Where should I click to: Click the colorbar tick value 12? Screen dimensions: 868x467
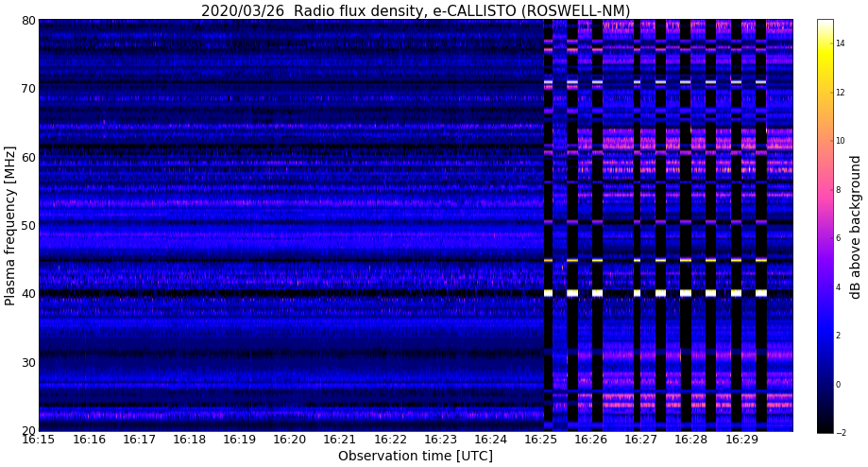click(841, 92)
